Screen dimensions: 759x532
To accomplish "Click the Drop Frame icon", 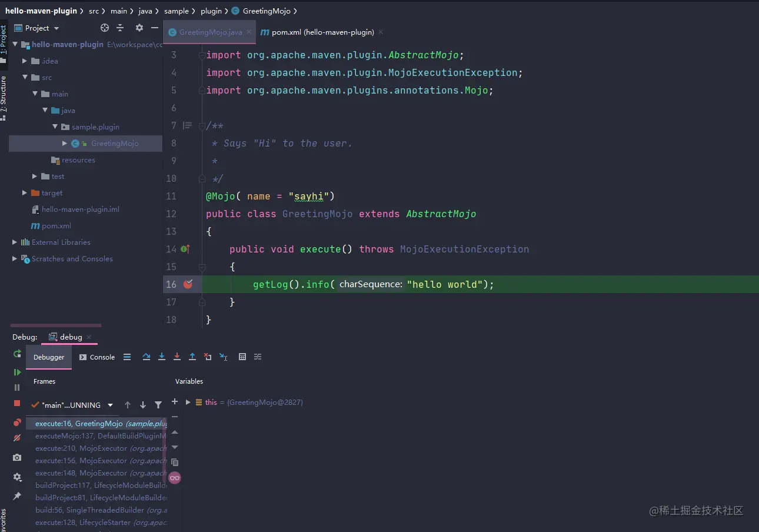I will (x=208, y=357).
